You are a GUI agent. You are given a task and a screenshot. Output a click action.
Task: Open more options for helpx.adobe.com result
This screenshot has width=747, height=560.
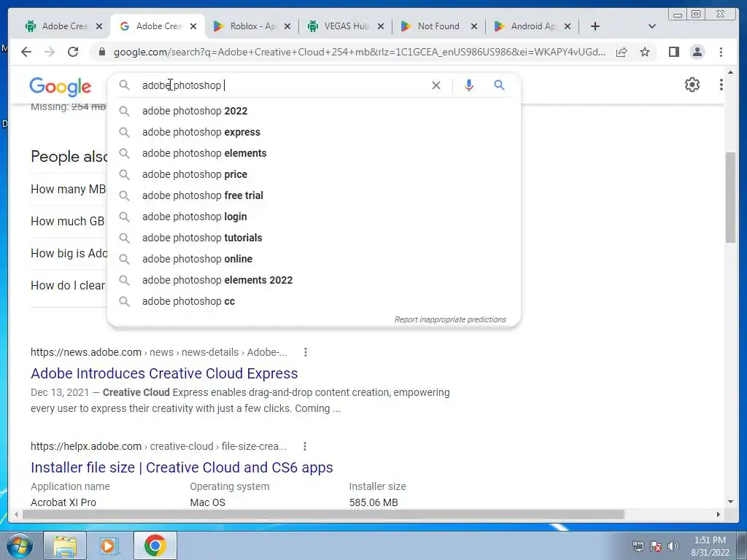click(305, 446)
